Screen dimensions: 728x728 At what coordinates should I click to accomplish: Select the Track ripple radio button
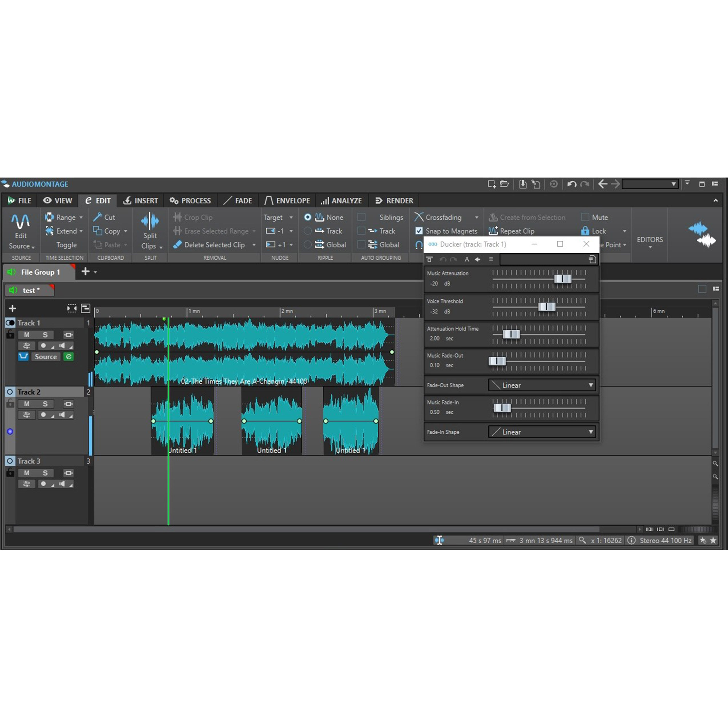308,231
